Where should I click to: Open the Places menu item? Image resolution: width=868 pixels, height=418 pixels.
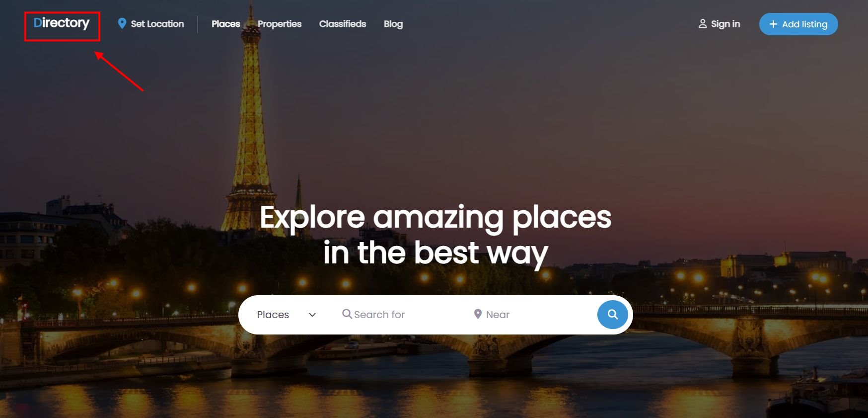(225, 24)
